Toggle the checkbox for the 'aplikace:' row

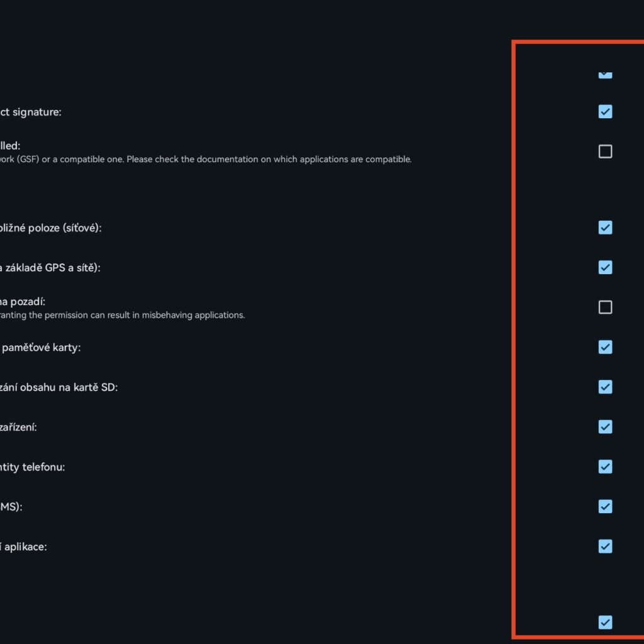tap(605, 546)
